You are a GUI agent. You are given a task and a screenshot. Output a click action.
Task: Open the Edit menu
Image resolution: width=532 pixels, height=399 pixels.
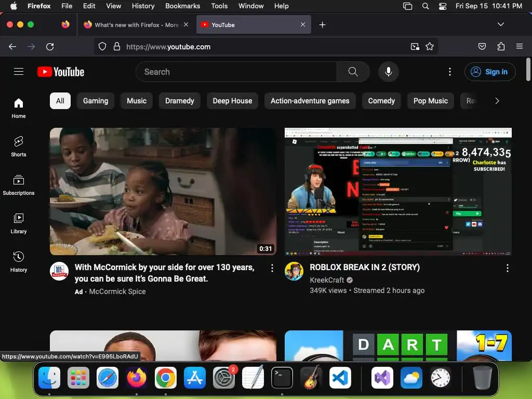pos(89,6)
